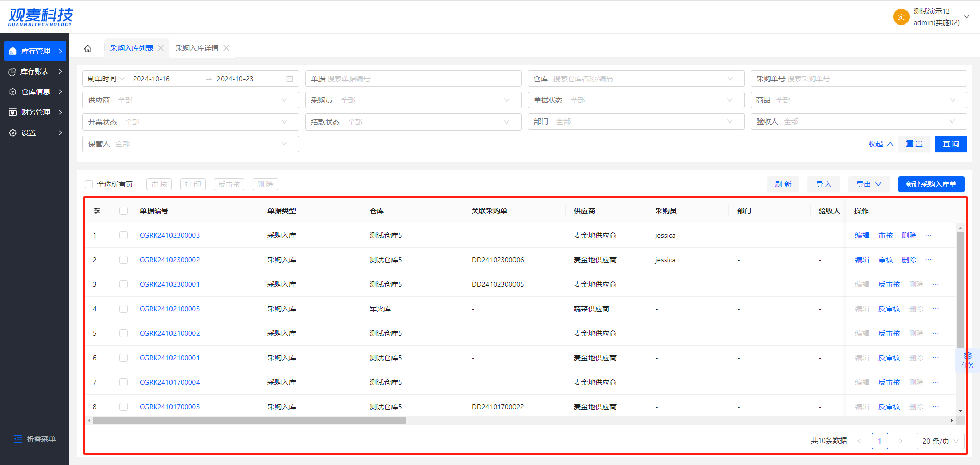
Task: Click the 观麦科技 logo
Action: pos(41,17)
